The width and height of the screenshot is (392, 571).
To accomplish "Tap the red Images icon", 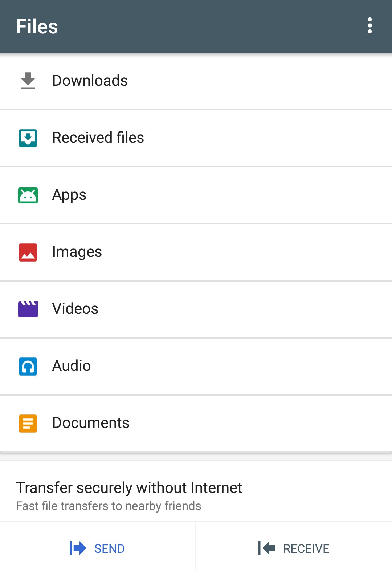I will tap(28, 252).
